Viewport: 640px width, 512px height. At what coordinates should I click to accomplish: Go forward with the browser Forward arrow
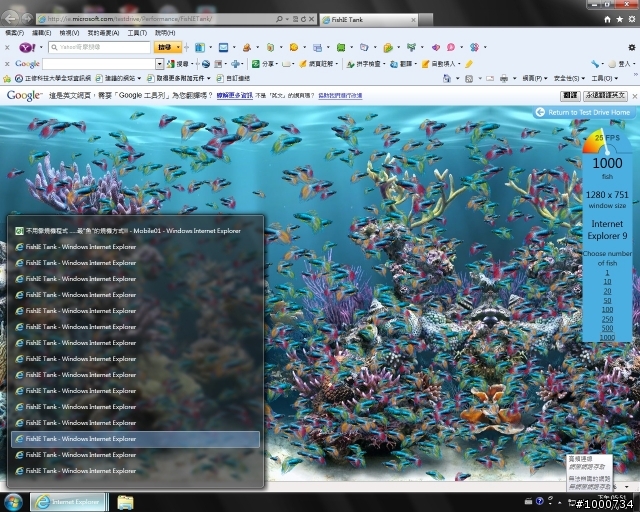pos(27,18)
